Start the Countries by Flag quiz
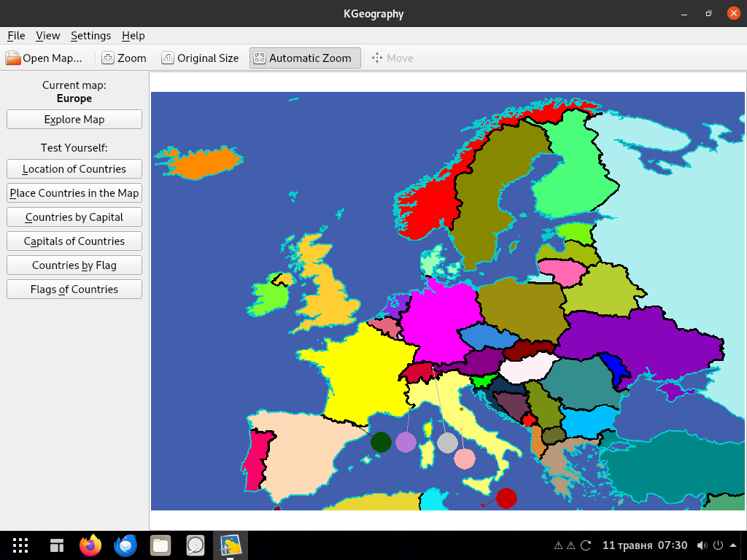 74,265
